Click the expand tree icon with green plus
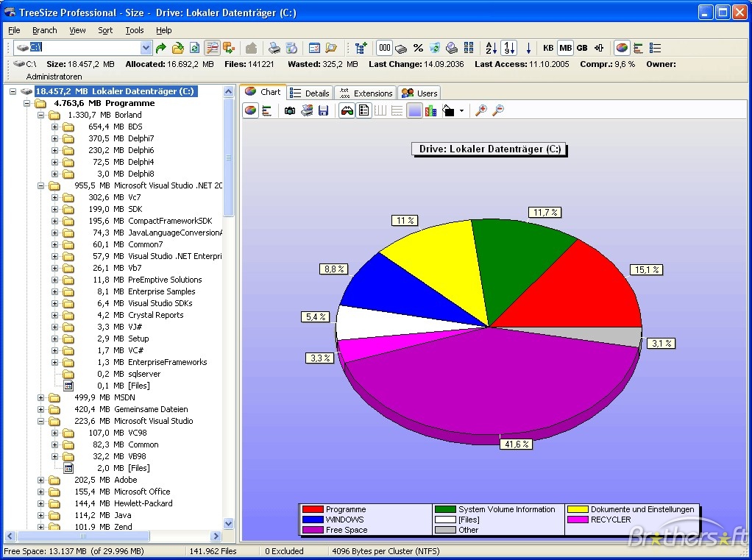The image size is (752, 560). coord(361,48)
